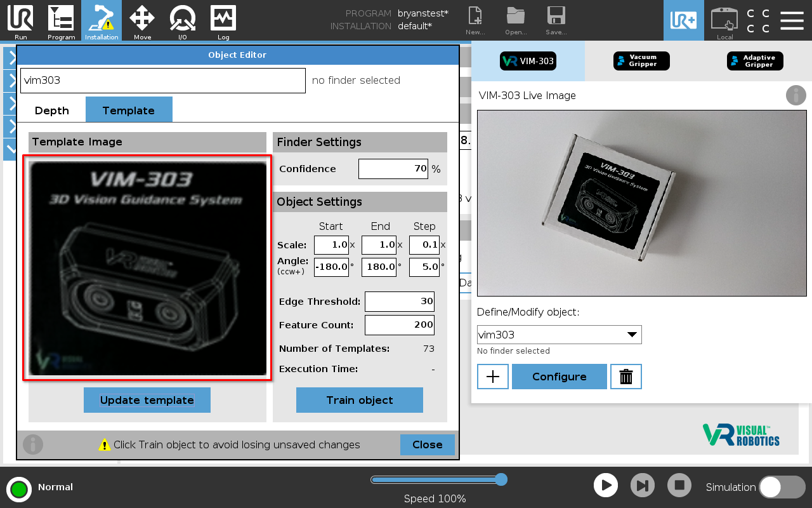Open the Run tab
Image resolution: width=812 pixels, height=508 pixels.
click(x=20, y=21)
